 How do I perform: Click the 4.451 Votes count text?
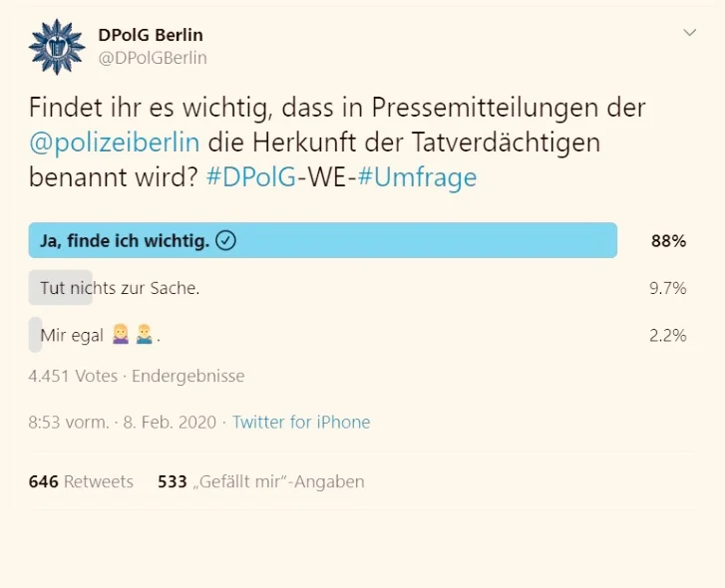(x=73, y=376)
